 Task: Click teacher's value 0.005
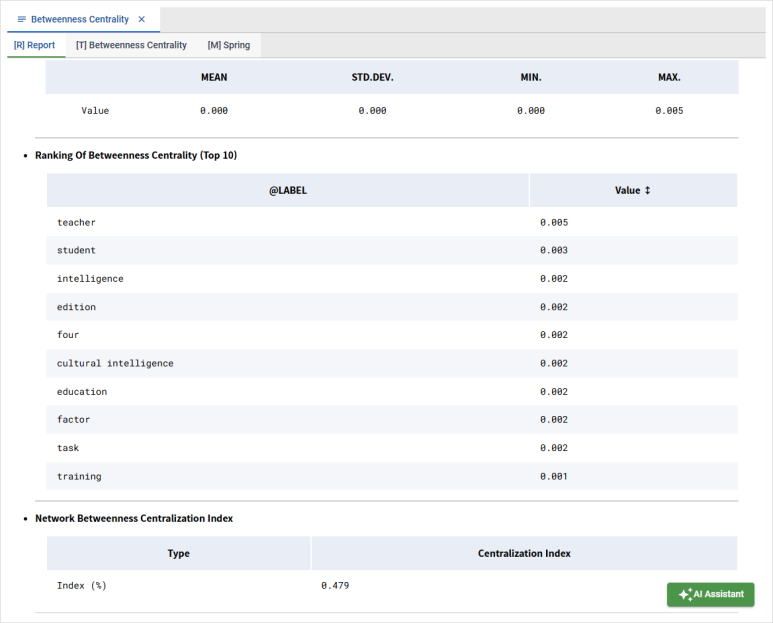(x=554, y=222)
